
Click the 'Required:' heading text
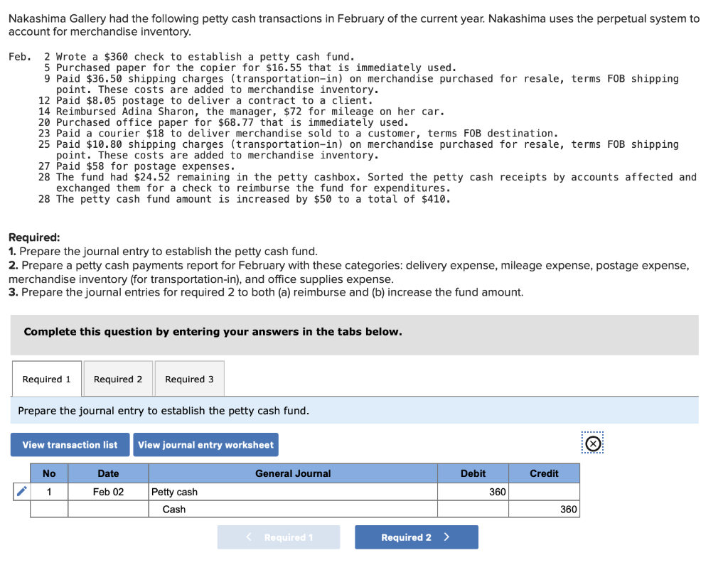coord(34,237)
